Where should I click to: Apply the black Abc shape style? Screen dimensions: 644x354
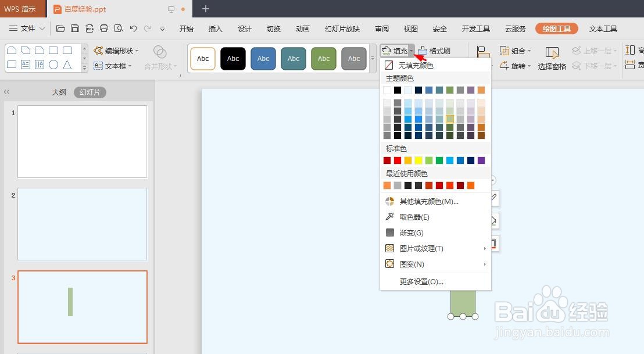click(233, 59)
